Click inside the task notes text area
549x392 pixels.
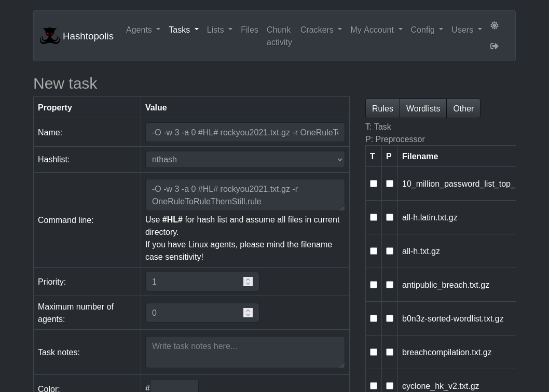click(x=245, y=352)
